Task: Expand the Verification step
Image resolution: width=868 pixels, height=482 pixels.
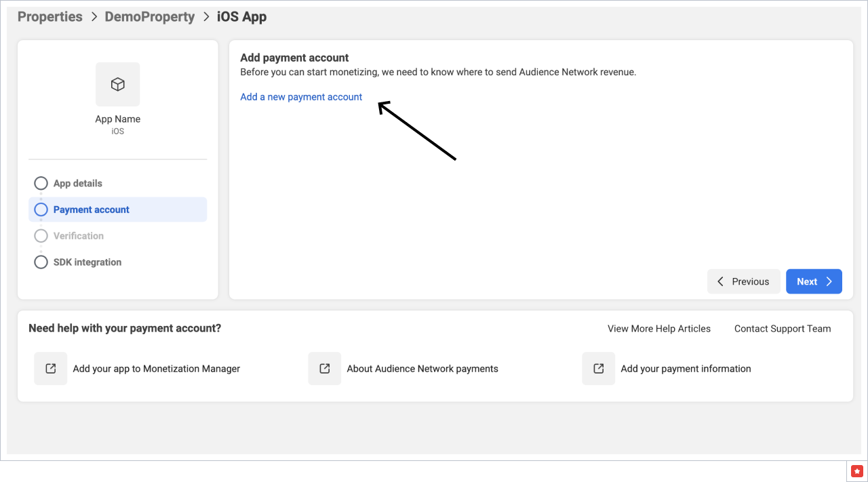Action: tap(41, 236)
